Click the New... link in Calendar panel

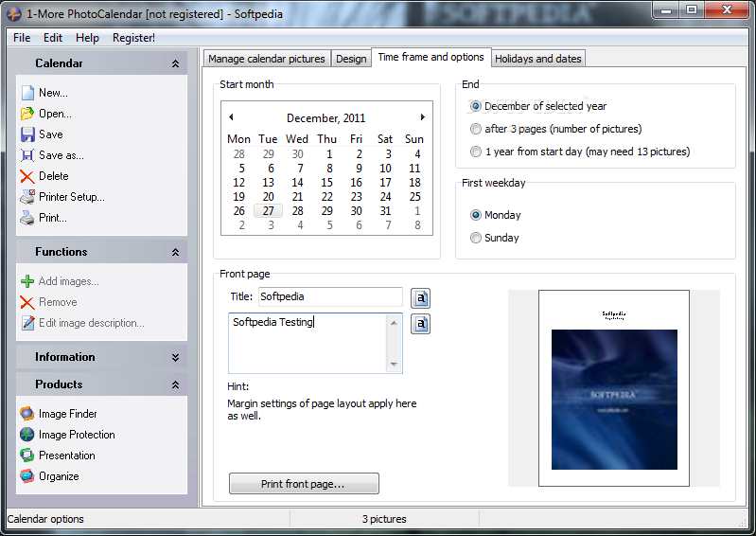click(x=53, y=93)
